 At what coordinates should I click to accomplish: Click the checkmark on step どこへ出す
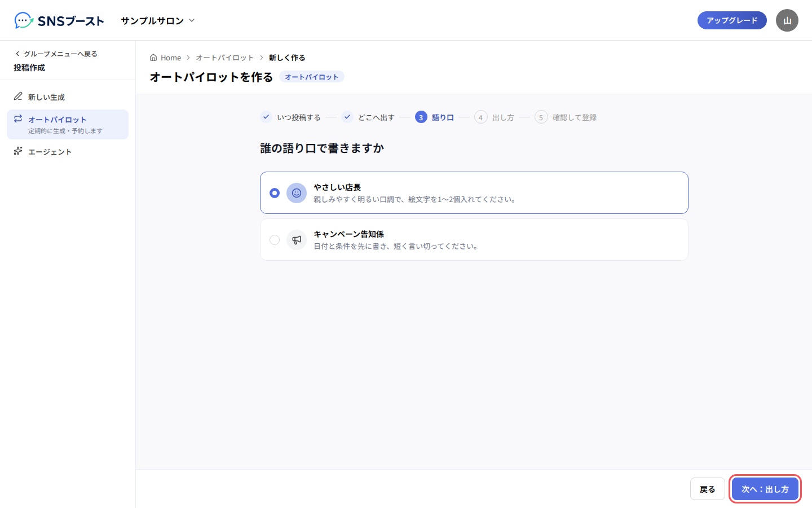point(347,117)
